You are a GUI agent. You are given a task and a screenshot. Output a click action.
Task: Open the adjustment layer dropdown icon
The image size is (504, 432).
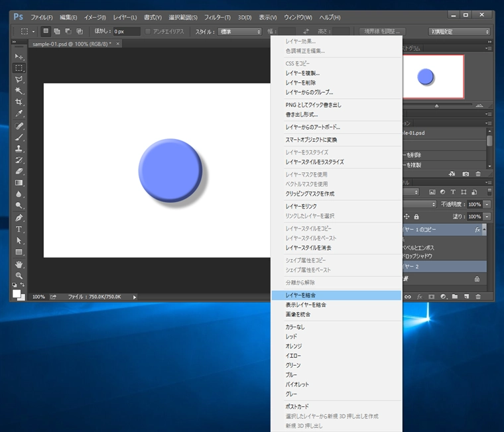click(x=443, y=297)
